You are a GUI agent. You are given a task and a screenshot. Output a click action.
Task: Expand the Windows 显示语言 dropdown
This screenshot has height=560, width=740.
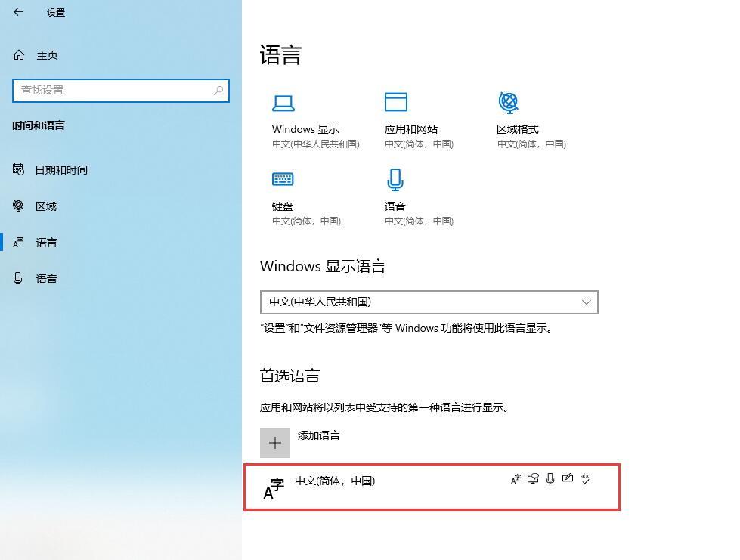(429, 302)
